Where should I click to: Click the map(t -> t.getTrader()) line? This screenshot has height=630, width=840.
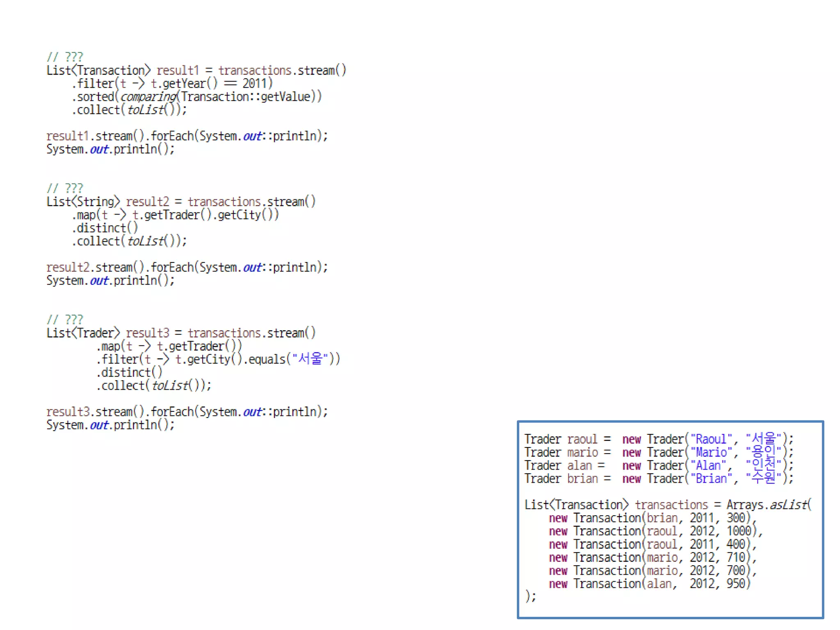pos(169,346)
